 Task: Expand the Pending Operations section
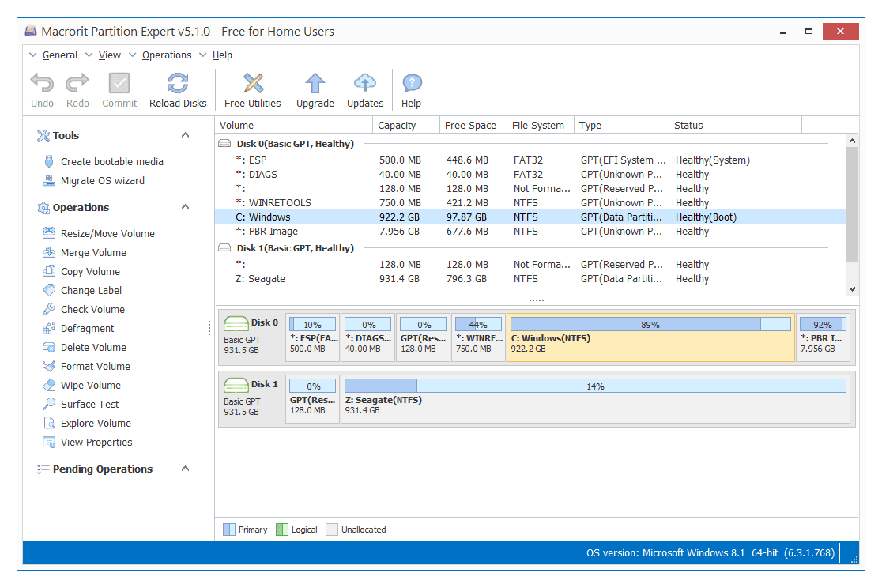(185, 469)
